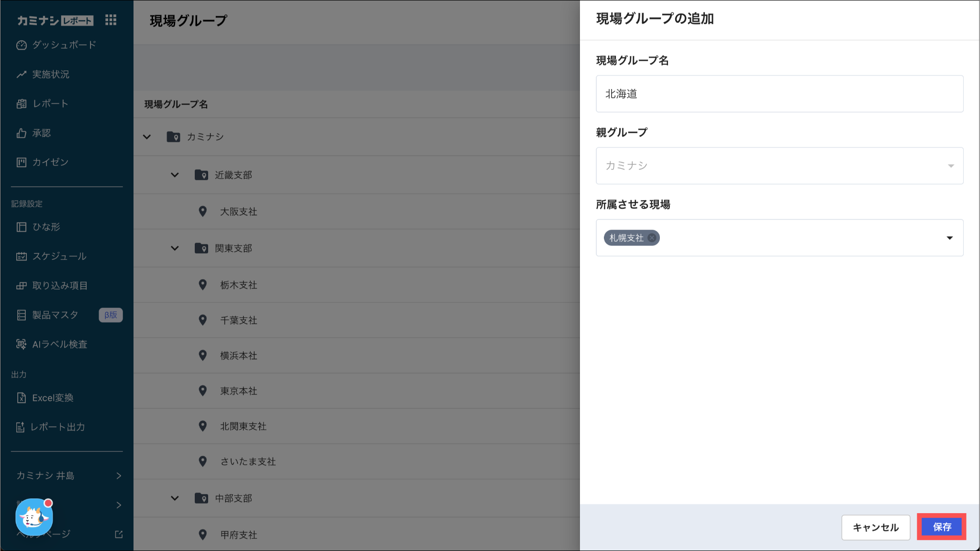Click the 現場グループ名 input field
The image size is (980, 551).
click(779, 94)
